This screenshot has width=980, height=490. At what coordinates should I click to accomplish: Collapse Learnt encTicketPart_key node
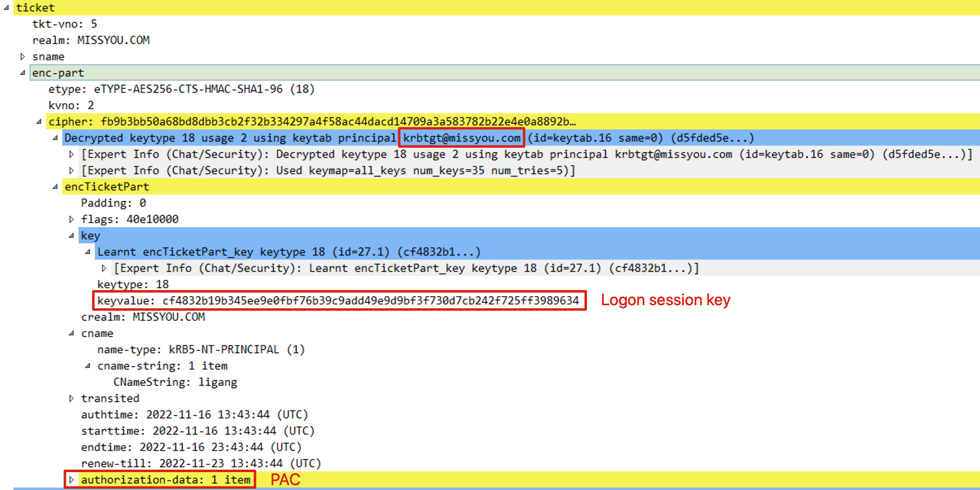88,252
